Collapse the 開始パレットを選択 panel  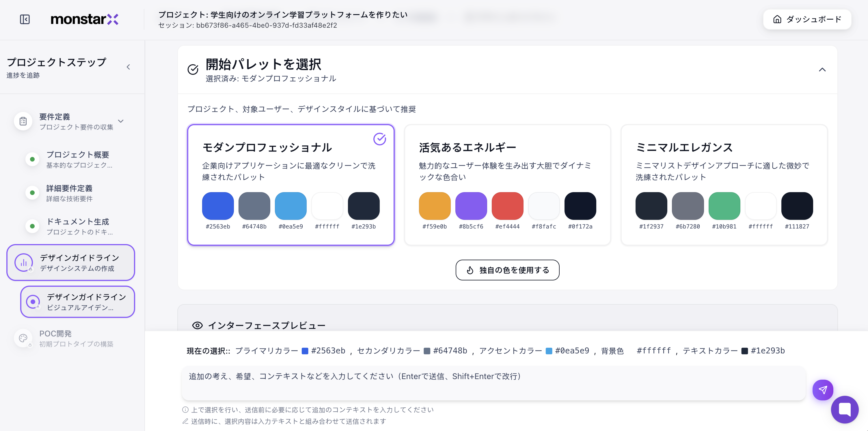click(x=822, y=70)
